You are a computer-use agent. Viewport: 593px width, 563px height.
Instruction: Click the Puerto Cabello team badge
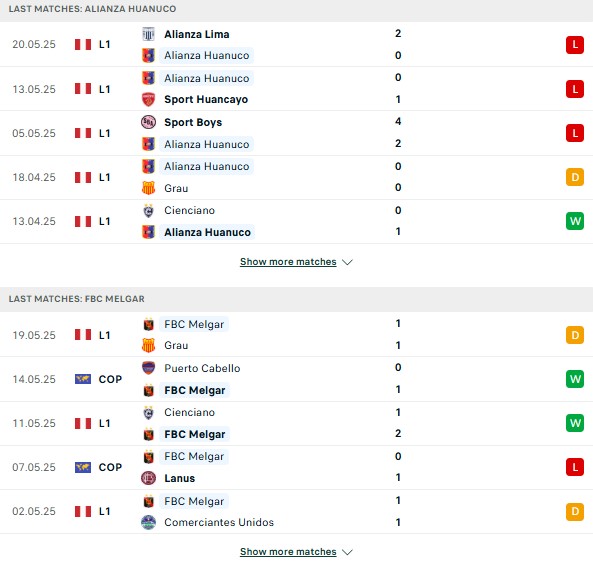point(148,368)
